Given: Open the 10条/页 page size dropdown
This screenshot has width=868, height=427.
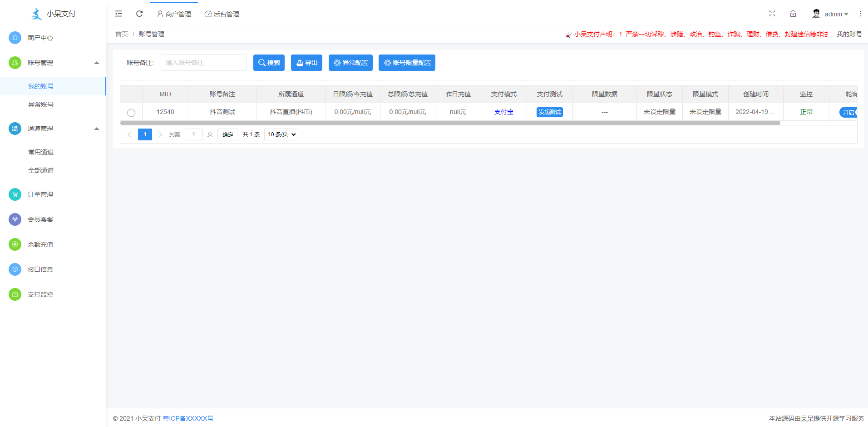Looking at the screenshot, I should tap(281, 134).
